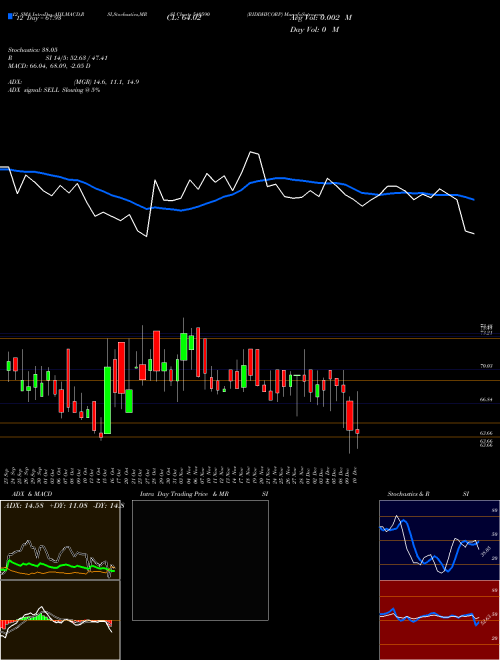Screen dimensions: 500x660
Task: Click the 'SI 14/3: 32.63 / 47.41' reading
Action: click(x=77, y=58)
